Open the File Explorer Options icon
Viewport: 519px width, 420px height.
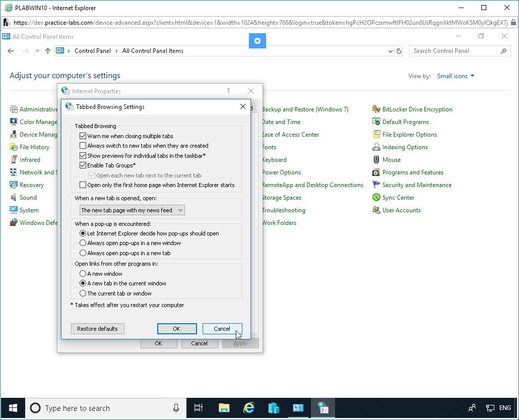(376, 134)
